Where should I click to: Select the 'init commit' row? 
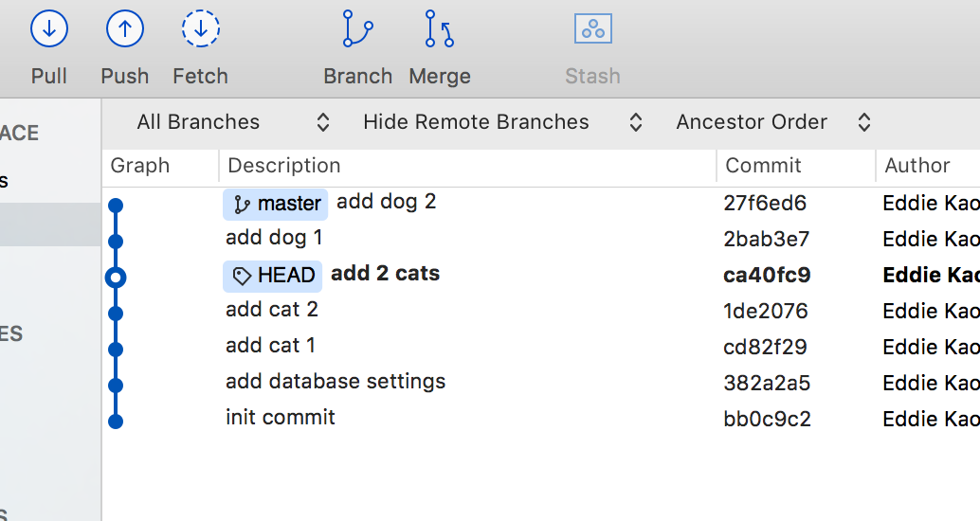tap(281, 418)
